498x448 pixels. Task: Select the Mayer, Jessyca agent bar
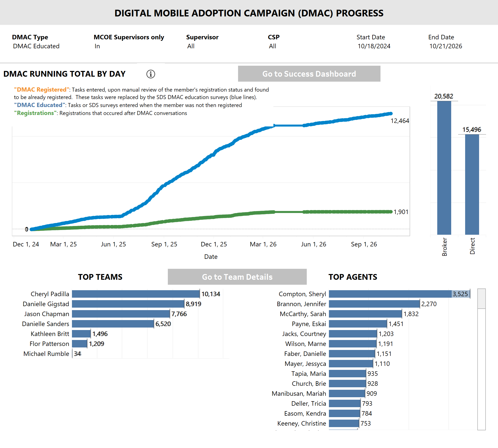pos(351,364)
